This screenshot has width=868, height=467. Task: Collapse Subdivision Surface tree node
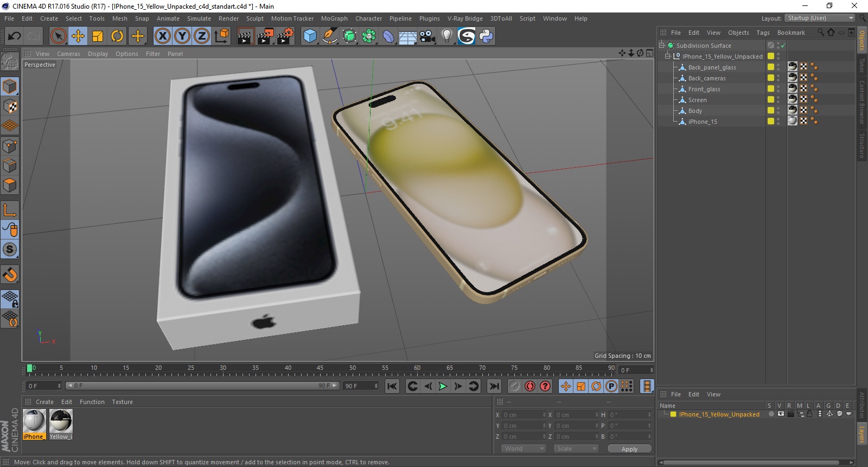(662, 46)
